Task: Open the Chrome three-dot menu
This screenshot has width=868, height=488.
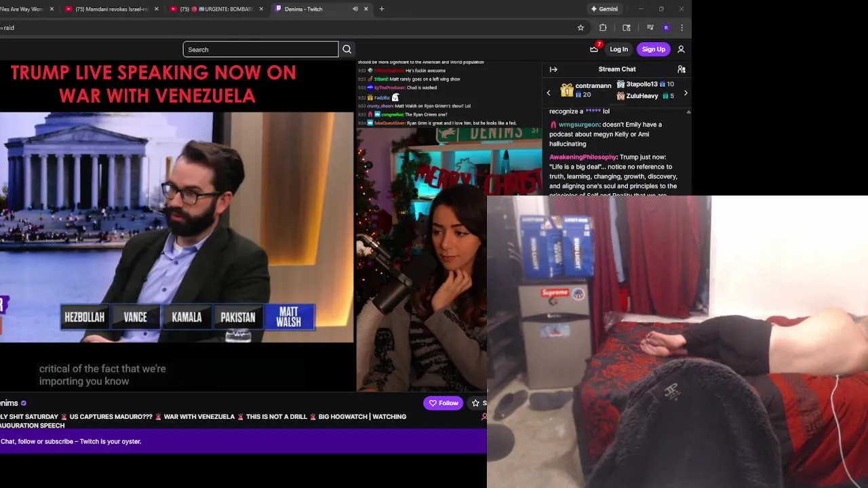Action: (682, 28)
